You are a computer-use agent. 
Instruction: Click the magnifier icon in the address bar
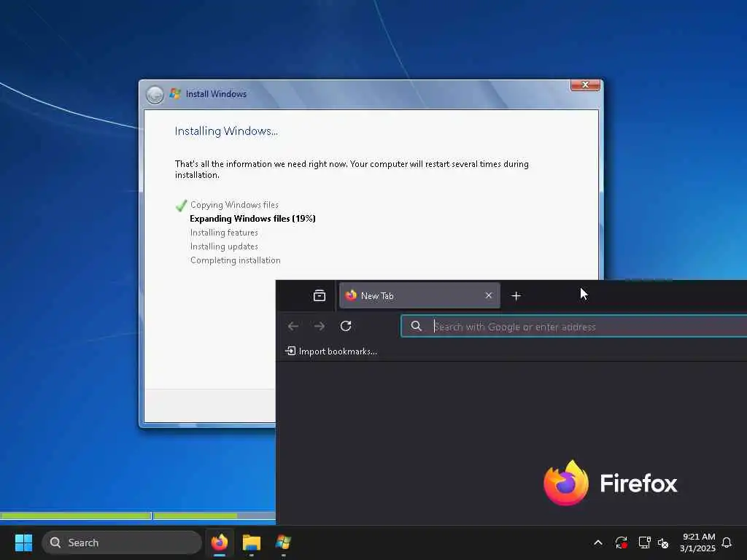pyautogui.click(x=416, y=326)
